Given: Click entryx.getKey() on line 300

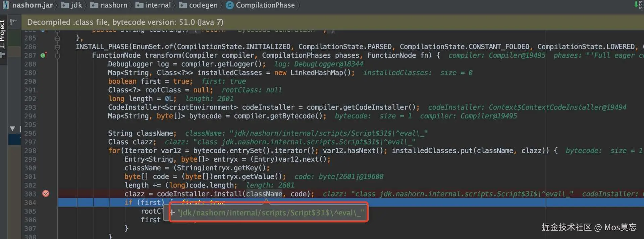Looking at the screenshot, I should [x=235, y=168].
